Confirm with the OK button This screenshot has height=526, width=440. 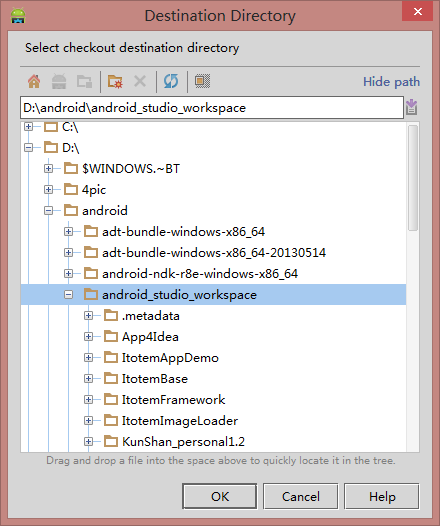tap(220, 496)
